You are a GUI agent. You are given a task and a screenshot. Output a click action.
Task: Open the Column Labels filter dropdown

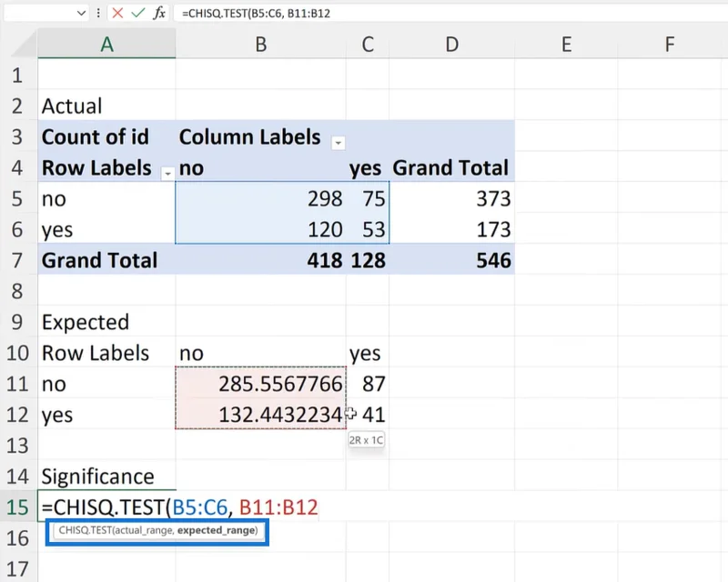click(x=338, y=143)
